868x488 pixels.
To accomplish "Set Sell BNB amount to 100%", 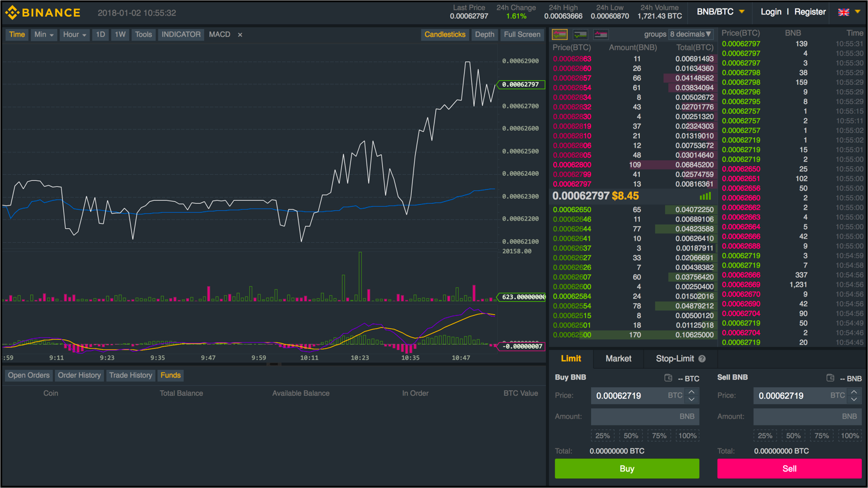I will 850,436.
